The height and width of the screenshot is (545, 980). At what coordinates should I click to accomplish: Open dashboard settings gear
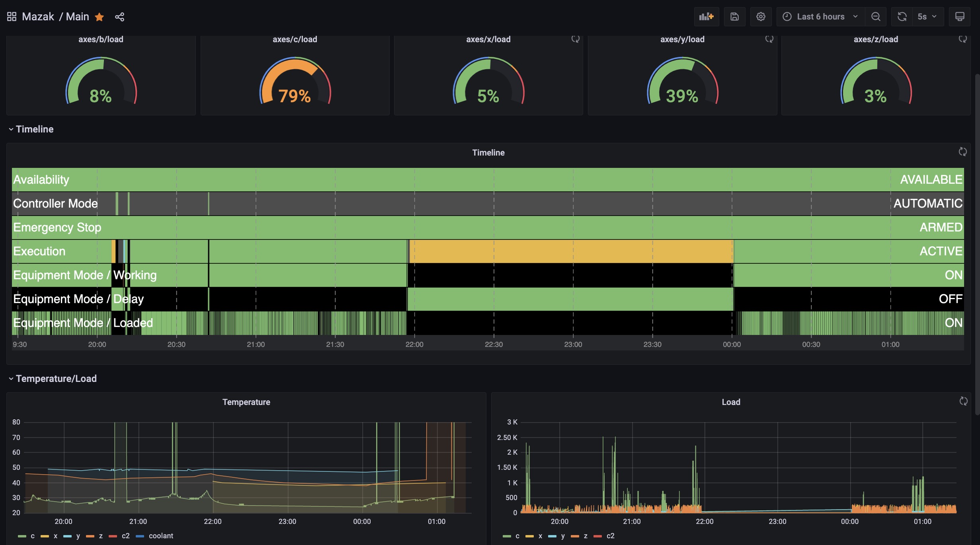[x=761, y=17]
